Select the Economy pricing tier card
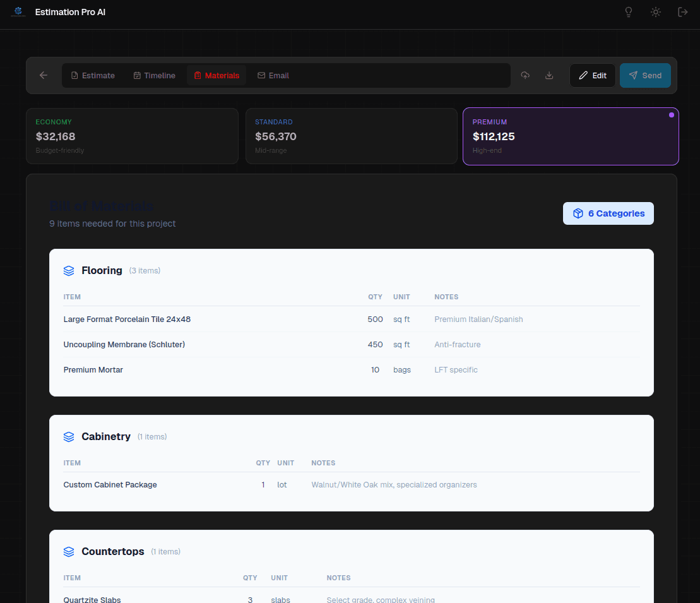Image resolution: width=700 pixels, height=603 pixels. 132,136
